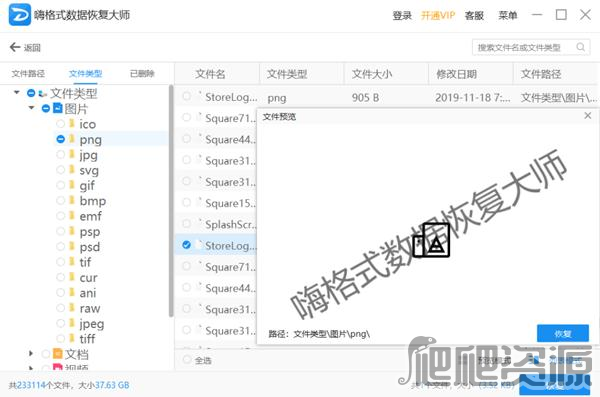
Task: Click the jpeg folder icon
Action: 71,322
